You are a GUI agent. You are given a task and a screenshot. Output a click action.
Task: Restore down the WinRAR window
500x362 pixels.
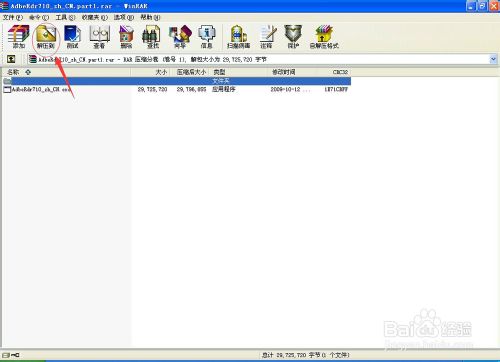pyautogui.click(x=482, y=6)
